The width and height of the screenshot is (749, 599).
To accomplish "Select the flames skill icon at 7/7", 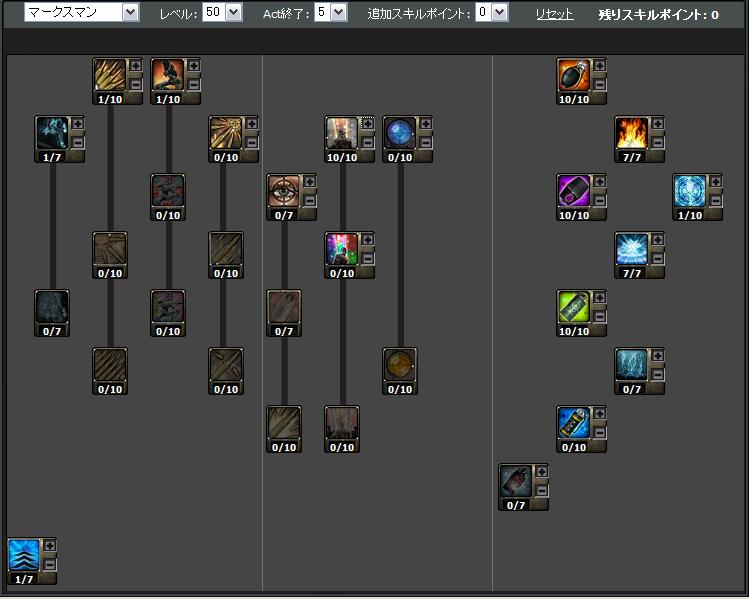I will pyautogui.click(x=632, y=133).
